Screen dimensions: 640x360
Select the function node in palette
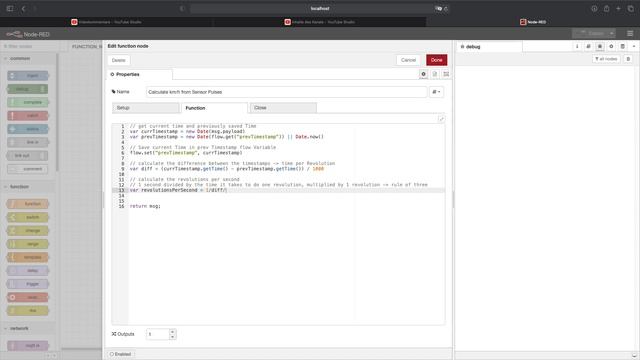28,204
